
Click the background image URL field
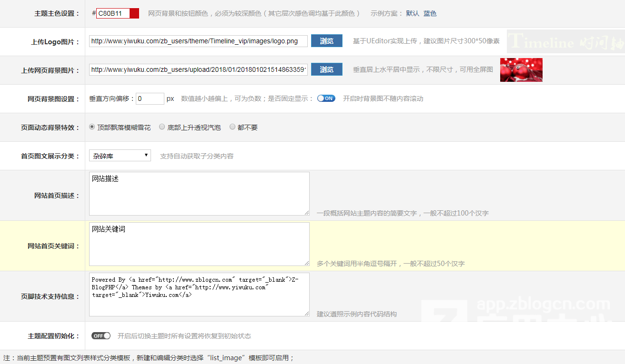click(198, 69)
